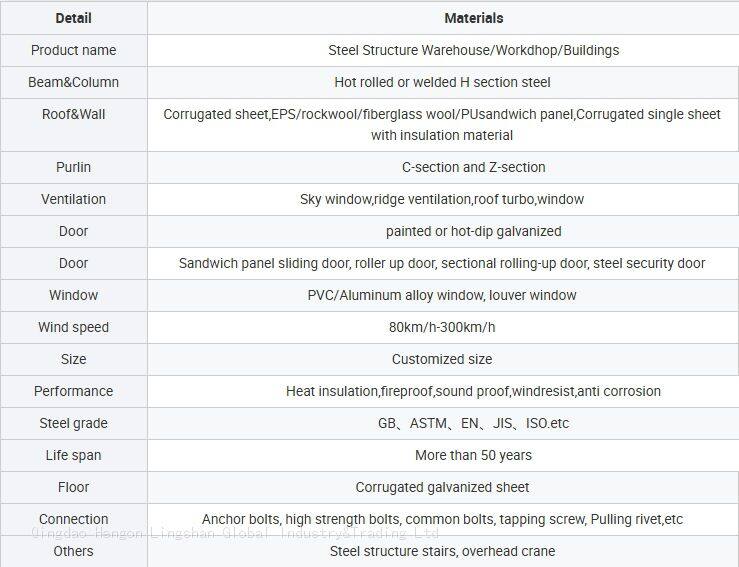Screen dimensions: 739x567
Task: Select "PVC/Aluminum alloy window, louver window" text
Action: pos(442,295)
